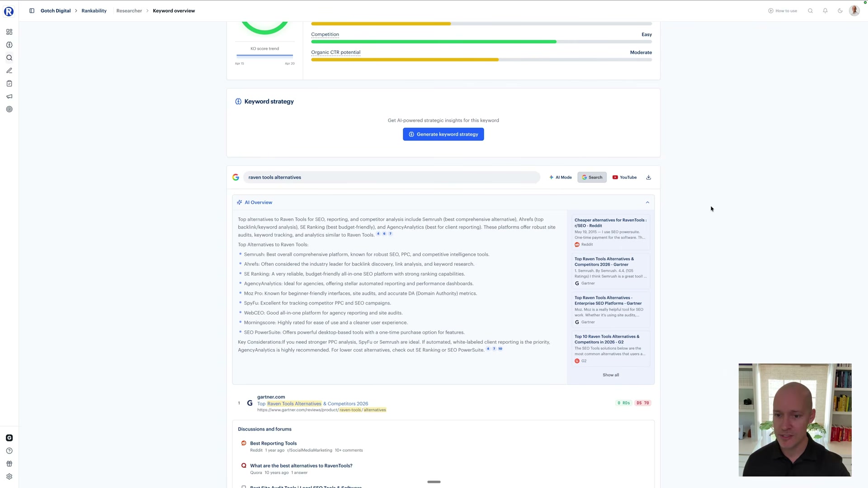The height and width of the screenshot is (488, 868).
Task: Open the pencil writer icon in sidebar
Action: click(9, 70)
